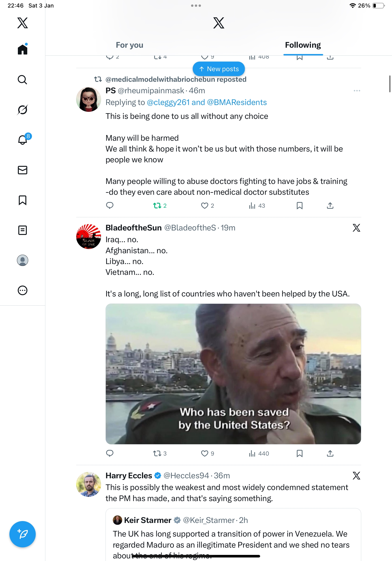Play the Who has been saved video
This screenshot has width=392, height=561.
(x=233, y=374)
